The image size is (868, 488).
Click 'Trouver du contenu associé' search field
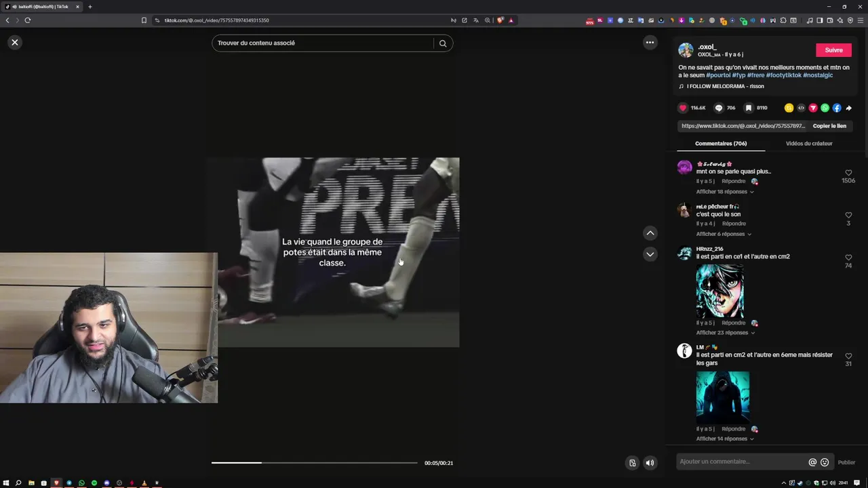tap(323, 43)
